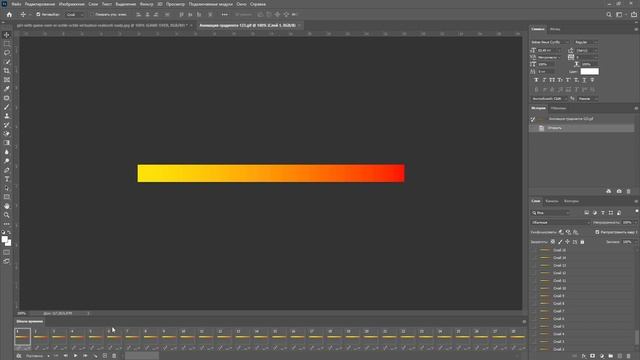Click the Открыть history state
The height and width of the screenshot is (360, 640).
pyautogui.click(x=582, y=128)
